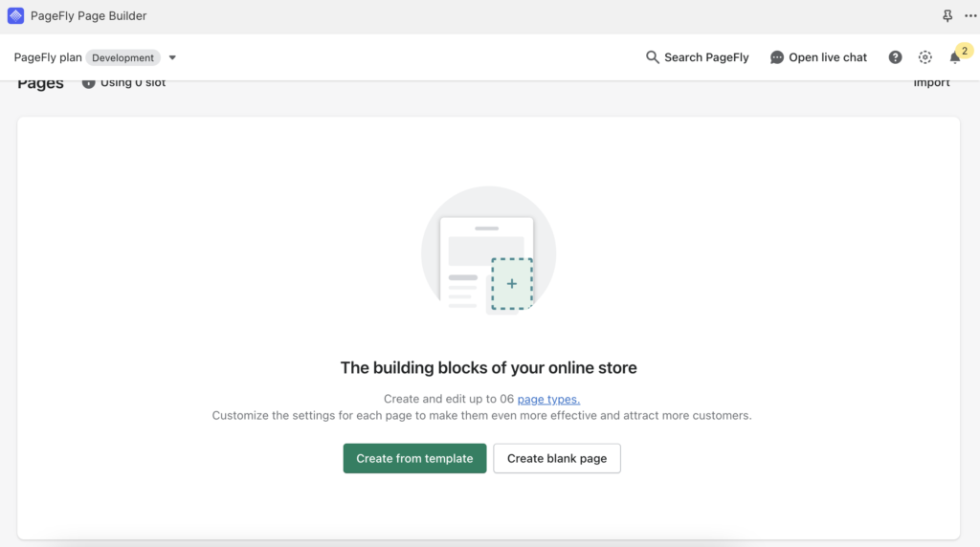Click the empty page illustration
Image resolution: width=980 pixels, height=547 pixels.
pos(488,252)
